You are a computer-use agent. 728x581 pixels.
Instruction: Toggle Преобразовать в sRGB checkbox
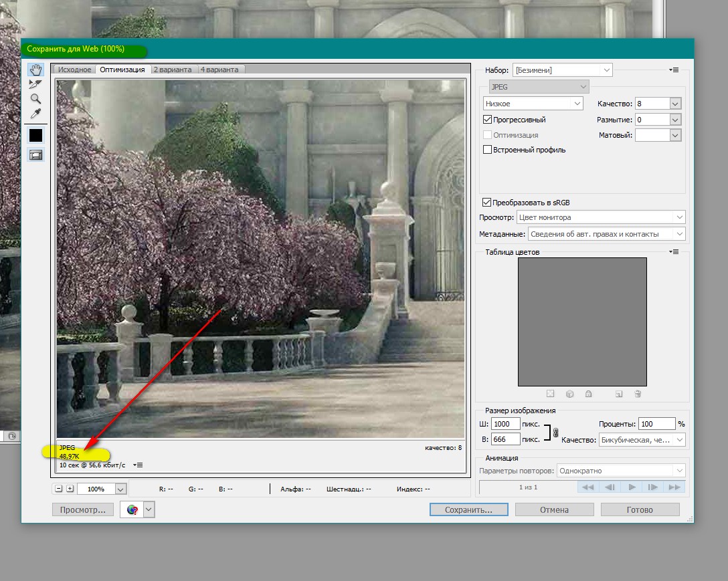pyautogui.click(x=486, y=202)
